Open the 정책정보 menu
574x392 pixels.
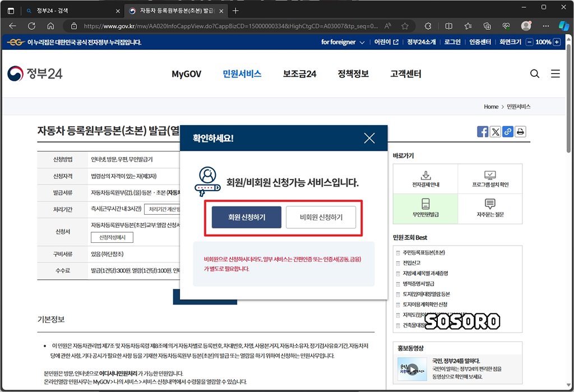click(353, 74)
